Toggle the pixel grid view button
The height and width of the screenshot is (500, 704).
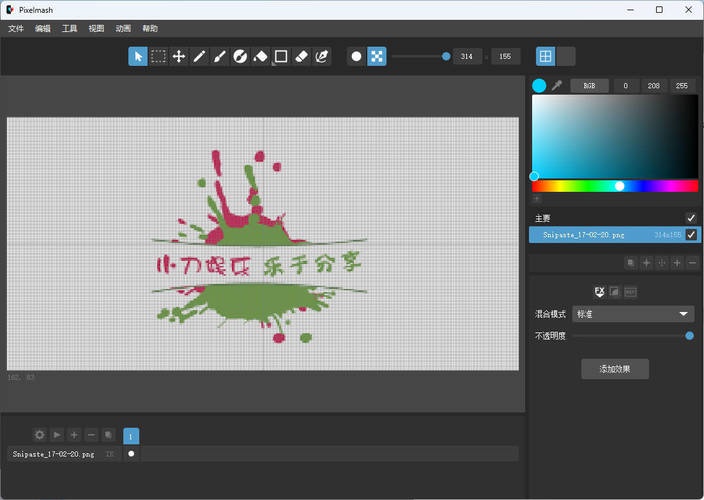(x=546, y=56)
